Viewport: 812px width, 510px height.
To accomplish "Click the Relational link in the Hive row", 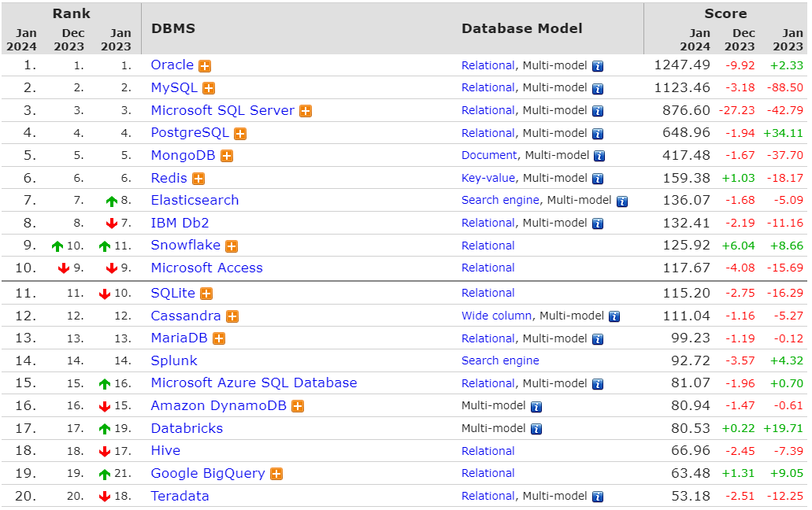I will click(x=488, y=452).
